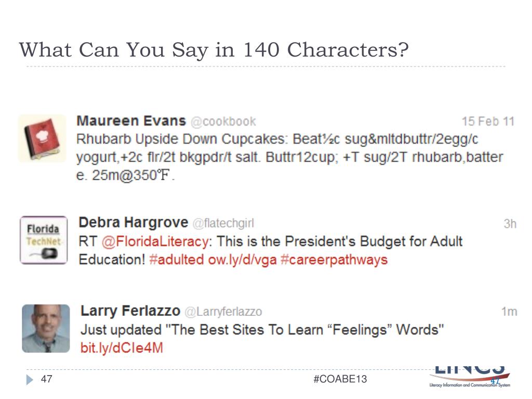Open the bit.ly/dCIe4M link

coord(122,348)
